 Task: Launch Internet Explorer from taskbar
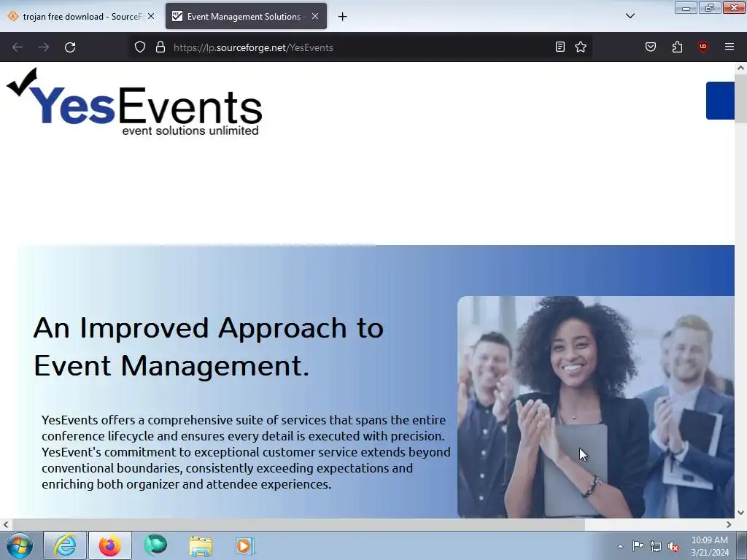tap(65, 545)
